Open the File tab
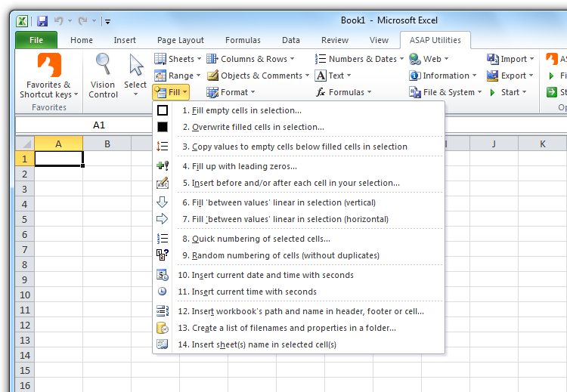Screen dimensions: 567x392 (x=36, y=40)
